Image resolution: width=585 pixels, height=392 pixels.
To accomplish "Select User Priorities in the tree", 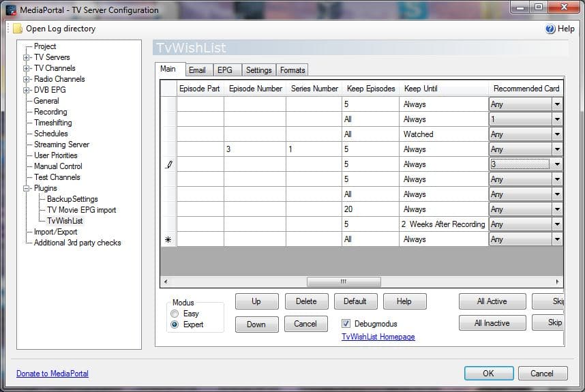I will (x=56, y=155).
